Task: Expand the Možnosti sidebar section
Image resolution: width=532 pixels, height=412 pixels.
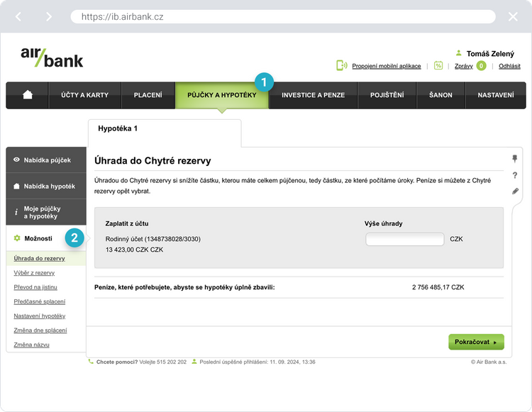Action: (38, 238)
